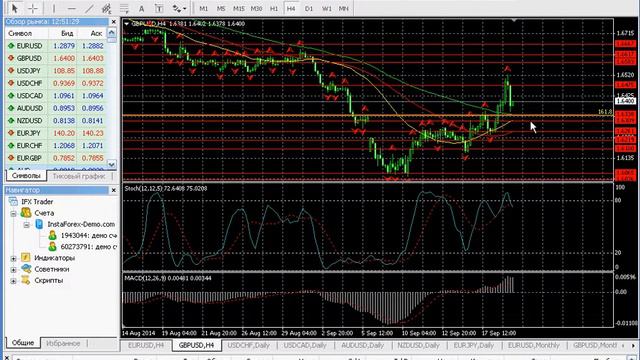
Task: Collapse the InstaForex-Demo.com node
Action: [x=27, y=224]
